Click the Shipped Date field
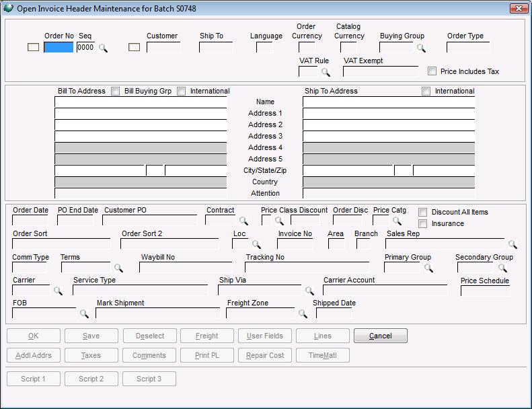The width and height of the screenshot is (532, 409). pos(334,313)
